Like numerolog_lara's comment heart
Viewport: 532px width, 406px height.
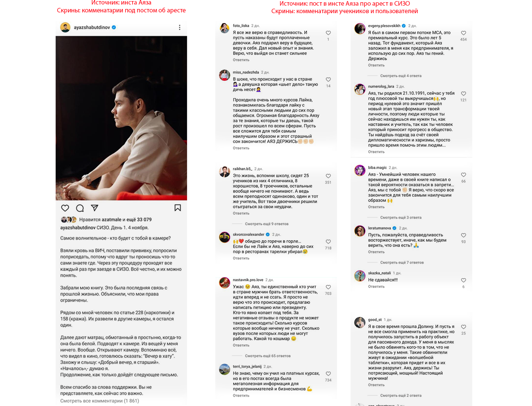pos(464,94)
